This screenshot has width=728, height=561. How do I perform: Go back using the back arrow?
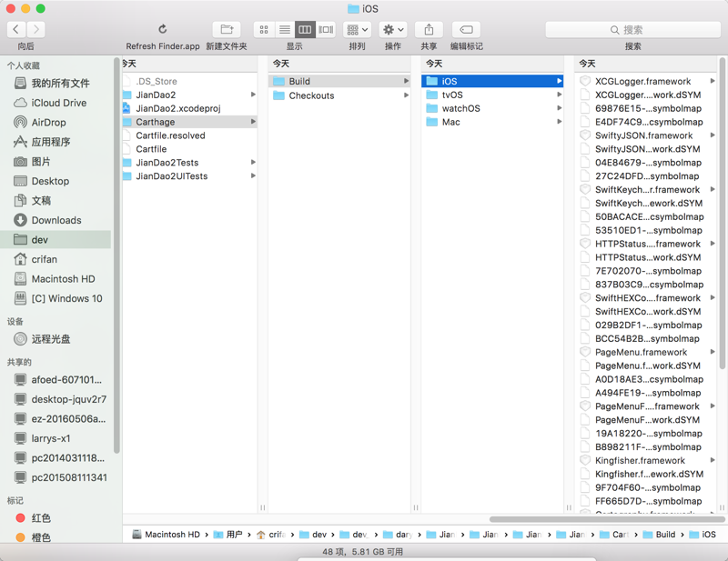pyautogui.click(x=16, y=30)
